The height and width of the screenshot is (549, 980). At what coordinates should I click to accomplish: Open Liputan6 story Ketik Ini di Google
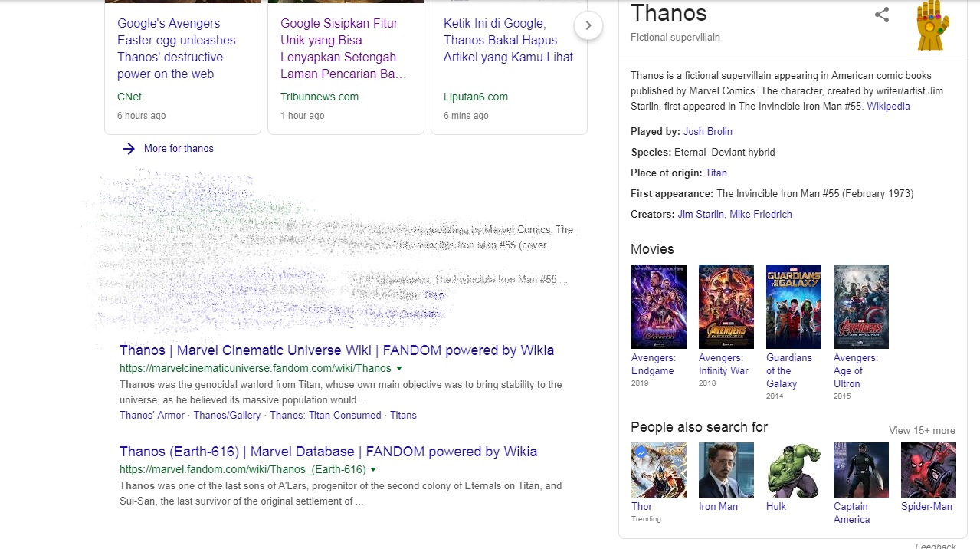[x=508, y=40]
